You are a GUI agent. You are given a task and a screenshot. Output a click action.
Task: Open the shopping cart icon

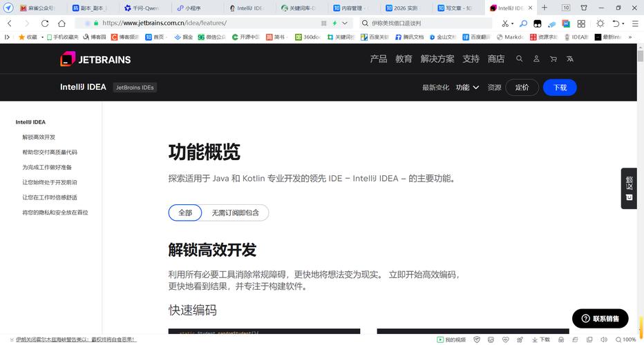(553, 59)
